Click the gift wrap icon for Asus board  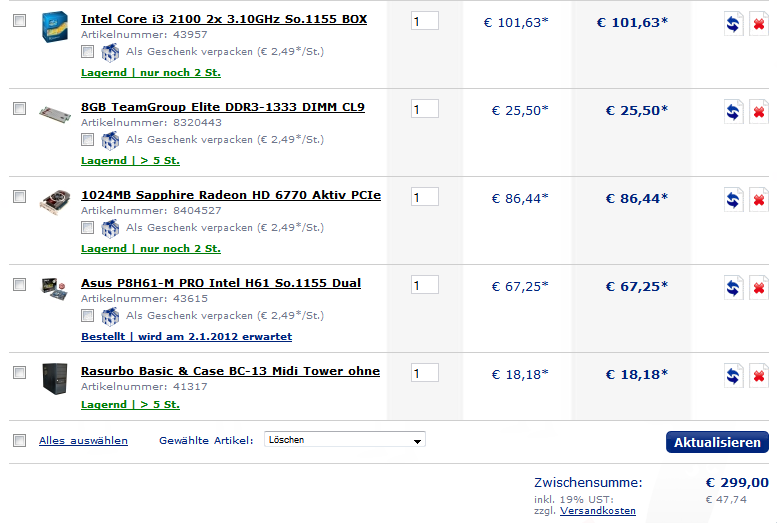pyautogui.click(x=110, y=316)
